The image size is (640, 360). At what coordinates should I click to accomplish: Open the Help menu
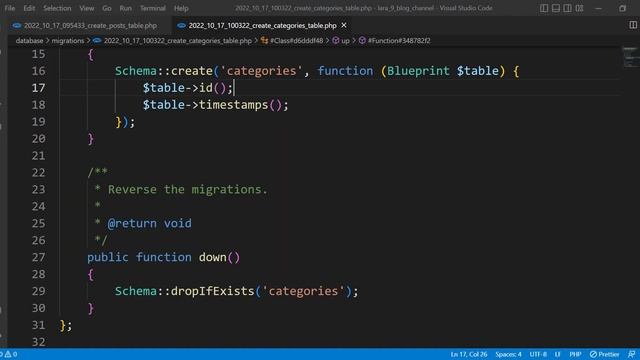(181, 8)
